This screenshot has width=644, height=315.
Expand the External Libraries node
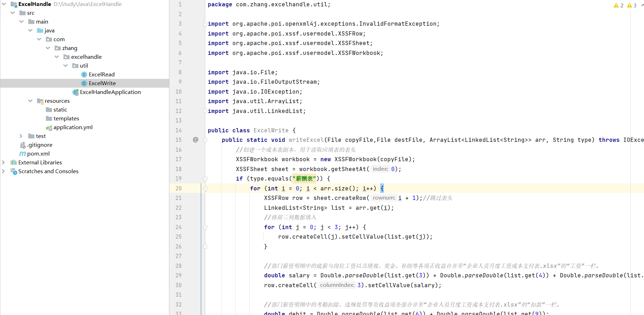4,163
